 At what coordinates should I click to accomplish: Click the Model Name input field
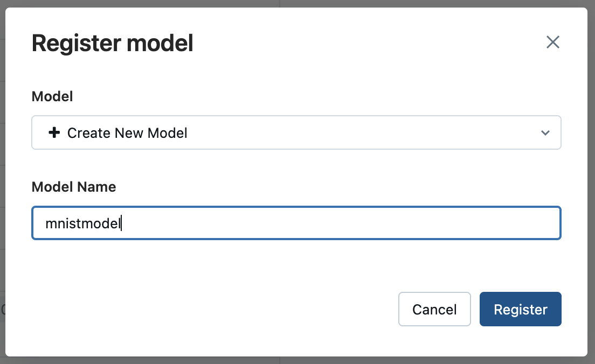point(296,223)
